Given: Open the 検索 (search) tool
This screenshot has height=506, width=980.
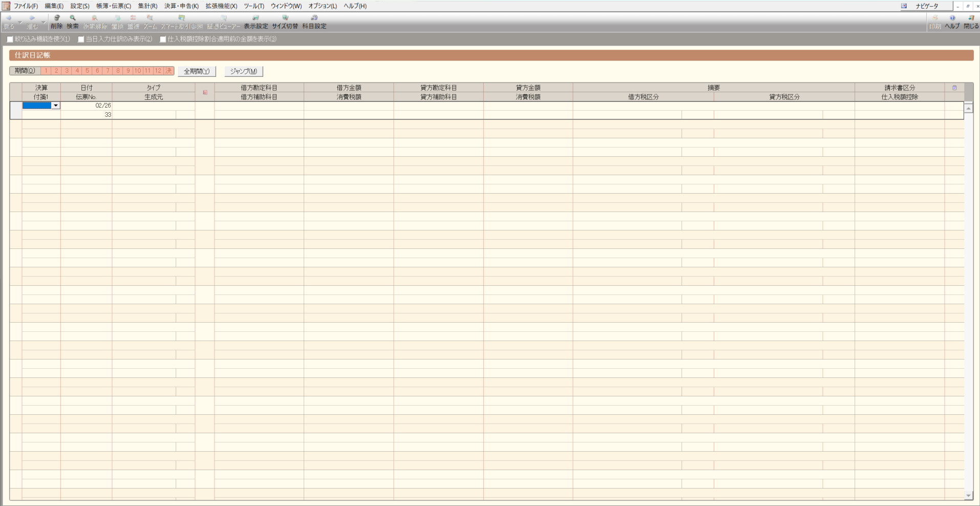Looking at the screenshot, I should [73, 21].
